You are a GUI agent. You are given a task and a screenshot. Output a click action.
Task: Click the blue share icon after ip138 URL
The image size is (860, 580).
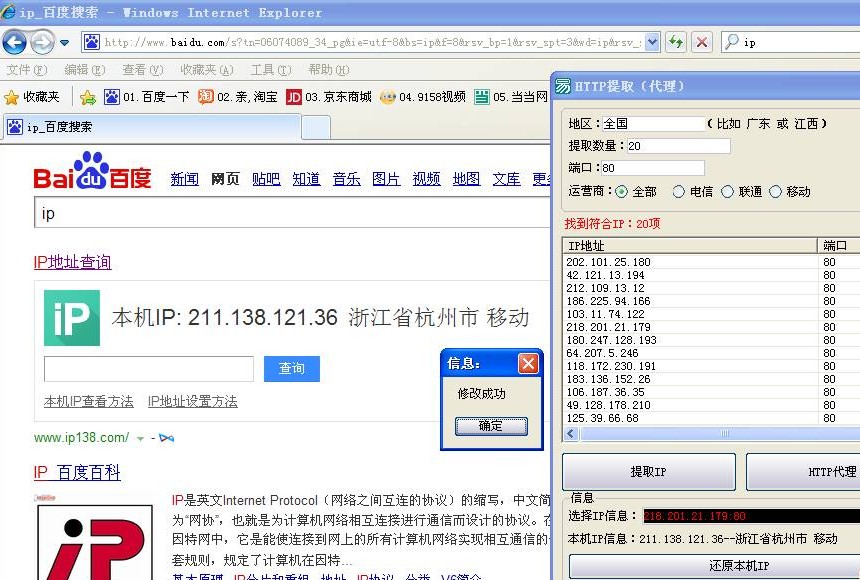click(x=166, y=438)
